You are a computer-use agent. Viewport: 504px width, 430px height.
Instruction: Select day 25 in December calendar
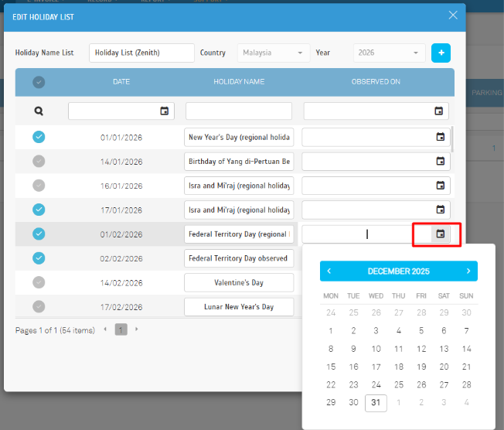tap(398, 384)
